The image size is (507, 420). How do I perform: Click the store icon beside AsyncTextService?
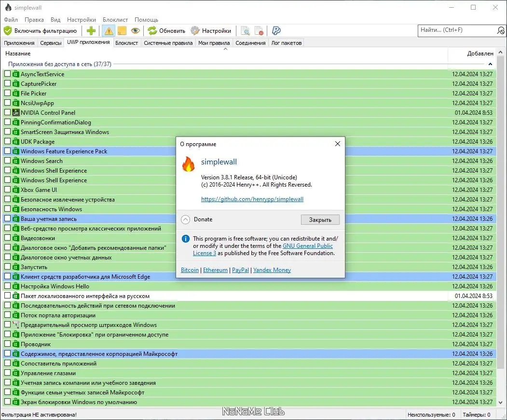tap(15, 74)
